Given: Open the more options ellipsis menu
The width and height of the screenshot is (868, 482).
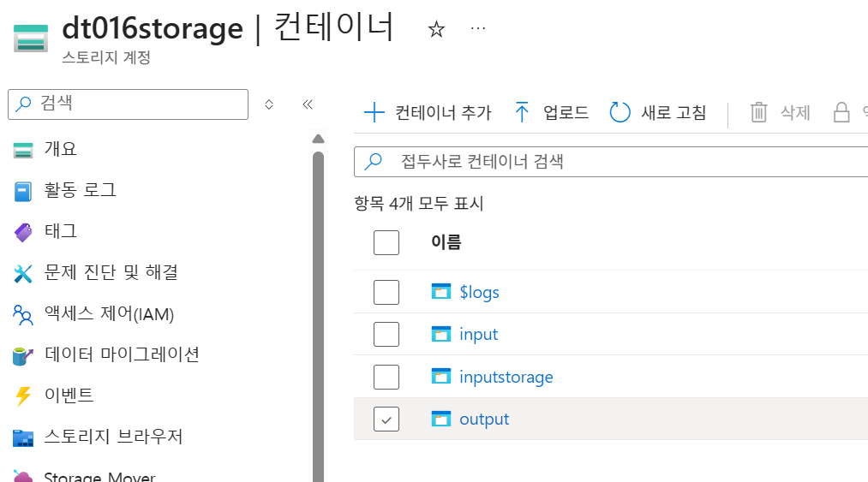Looking at the screenshot, I should [x=478, y=28].
